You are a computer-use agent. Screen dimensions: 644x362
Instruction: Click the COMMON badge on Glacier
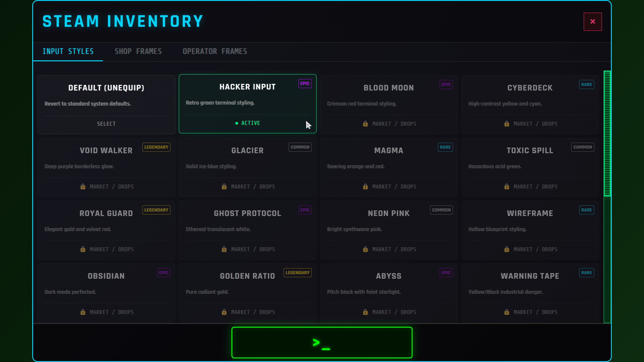click(x=300, y=147)
